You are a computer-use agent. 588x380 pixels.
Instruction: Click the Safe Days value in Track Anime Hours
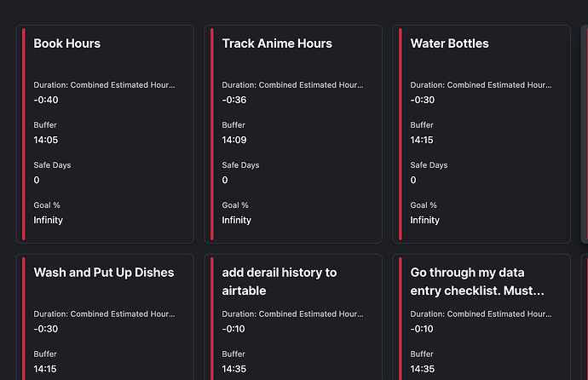coord(225,180)
